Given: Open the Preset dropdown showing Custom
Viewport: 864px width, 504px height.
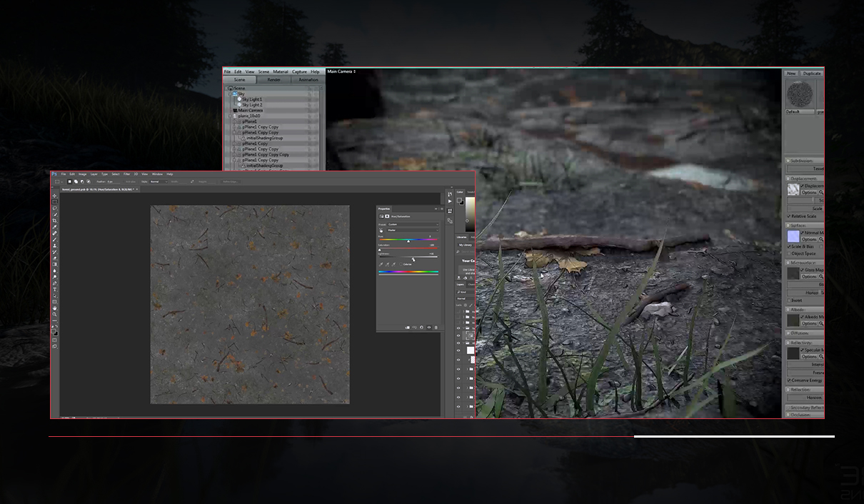Looking at the screenshot, I should (x=412, y=224).
